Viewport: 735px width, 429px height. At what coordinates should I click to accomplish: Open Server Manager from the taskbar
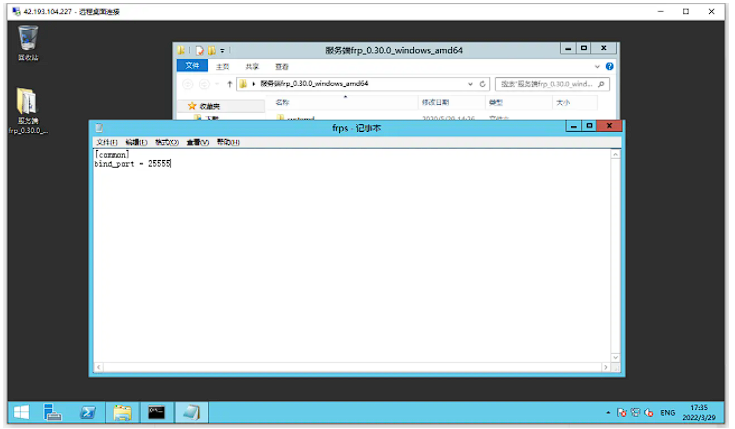[54, 411]
